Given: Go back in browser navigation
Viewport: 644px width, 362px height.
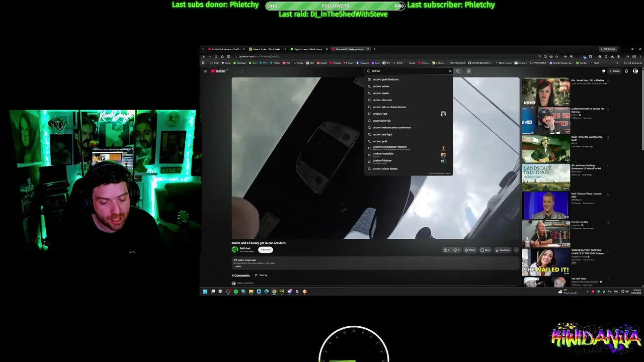Looking at the screenshot, I should [204, 56].
